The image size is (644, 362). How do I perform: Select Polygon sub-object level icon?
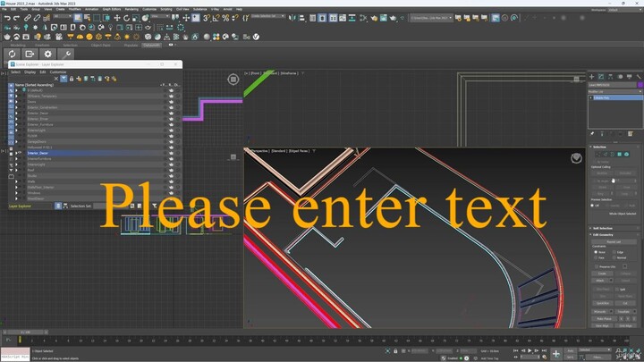pyautogui.click(x=619, y=155)
